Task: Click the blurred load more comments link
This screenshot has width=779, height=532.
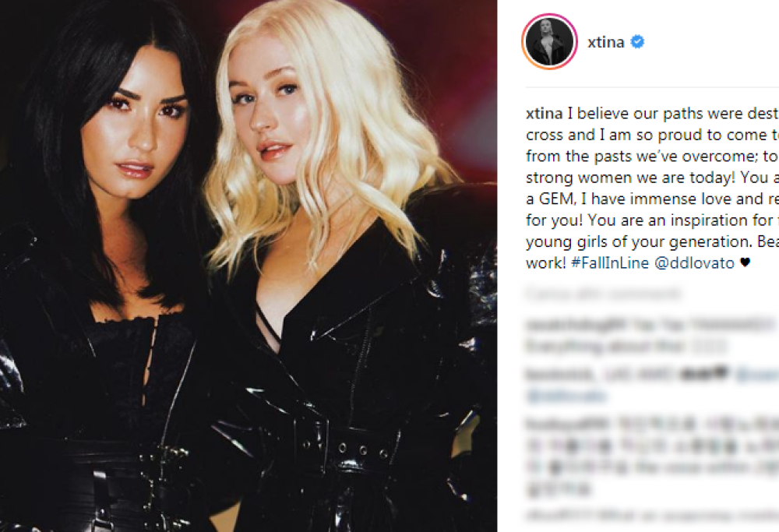Action: (x=604, y=294)
